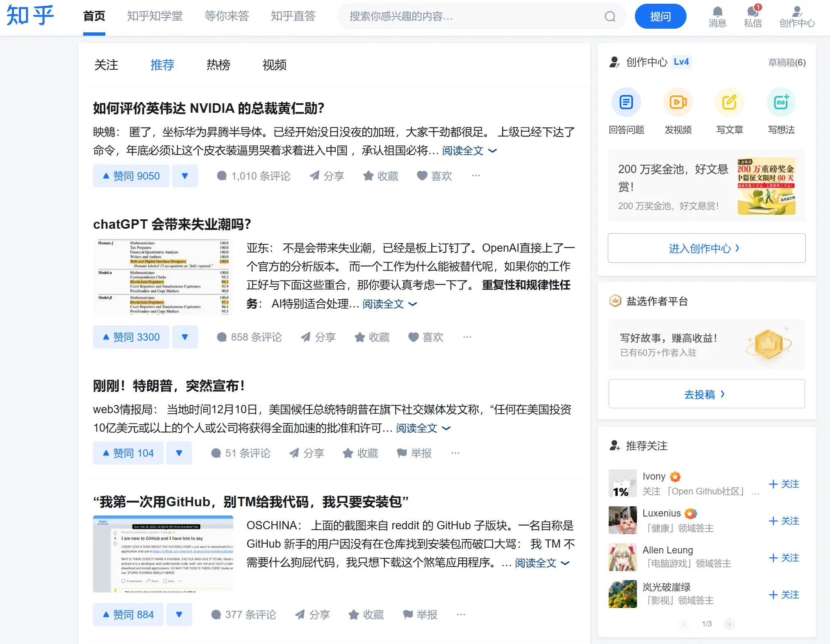Switch to the 热榜 tab

(x=218, y=65)
